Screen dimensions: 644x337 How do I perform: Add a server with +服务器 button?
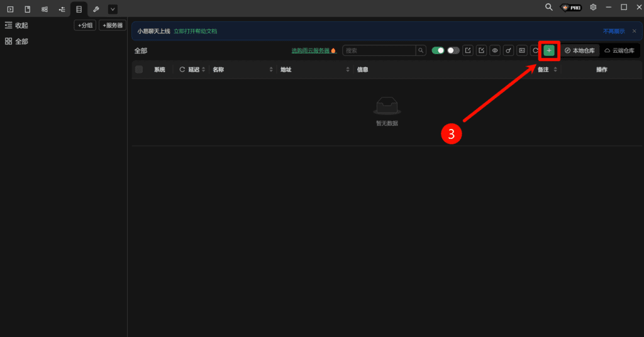point(113,25)
